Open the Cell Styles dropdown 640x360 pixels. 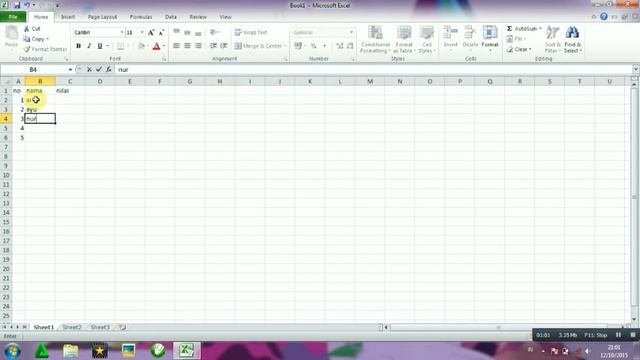tap(427, 39)
